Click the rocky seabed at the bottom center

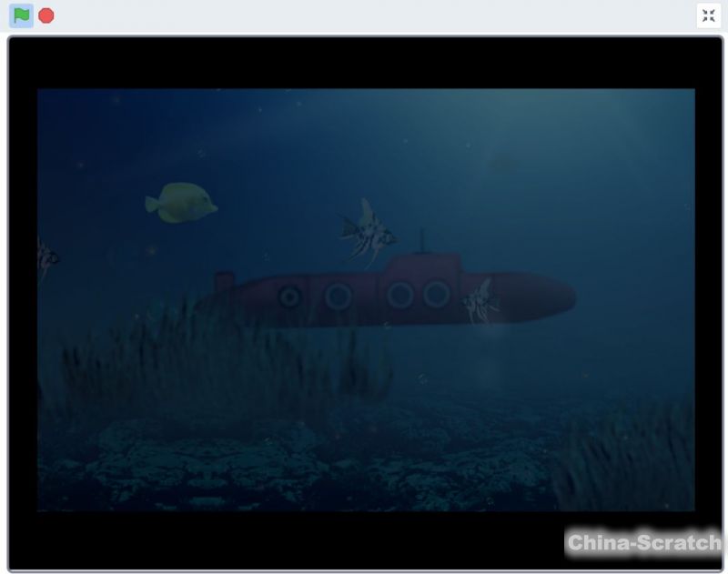pyautogui.click(x=364, y=464)
